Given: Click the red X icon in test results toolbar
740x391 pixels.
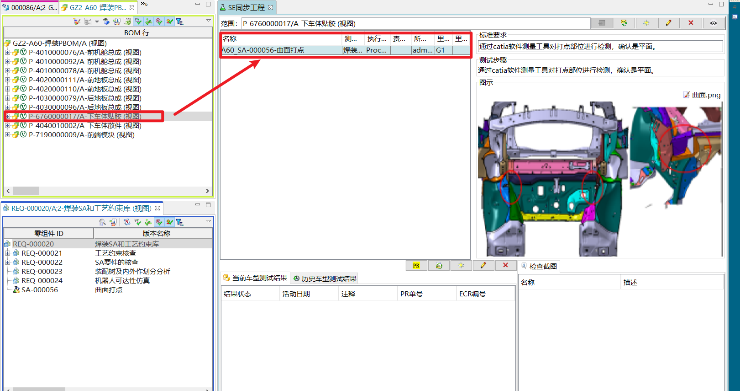Looking at the screenshot, I should point(505,265).
